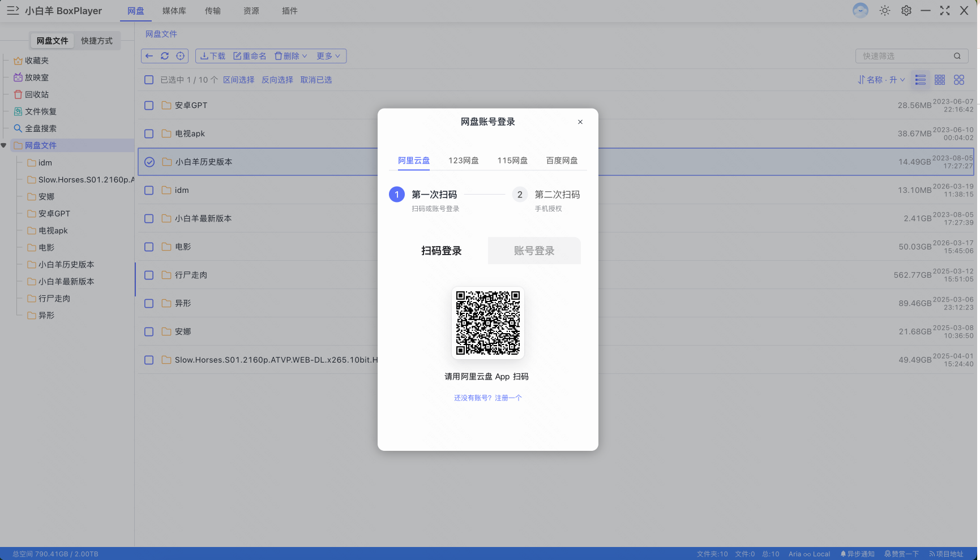Viewport: 980px width, 560px height.
Task: Check the box for 安卓GPT folder
Action: tap(149, 105)
